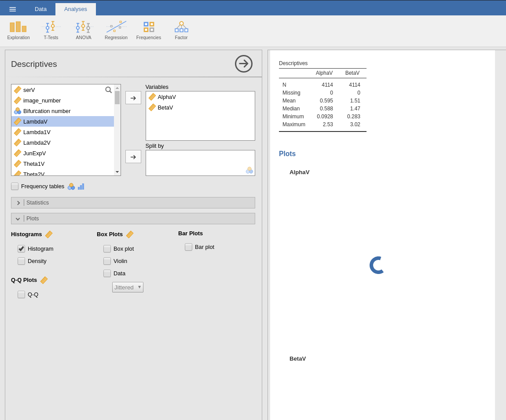Uncheck the Histogram checkbox

click(x=21, y=249)
